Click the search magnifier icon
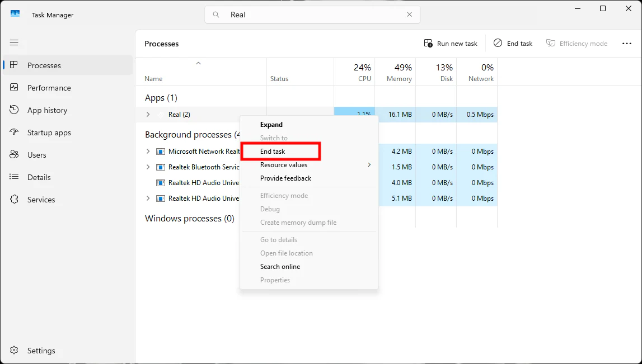 (x=216, y=15)
